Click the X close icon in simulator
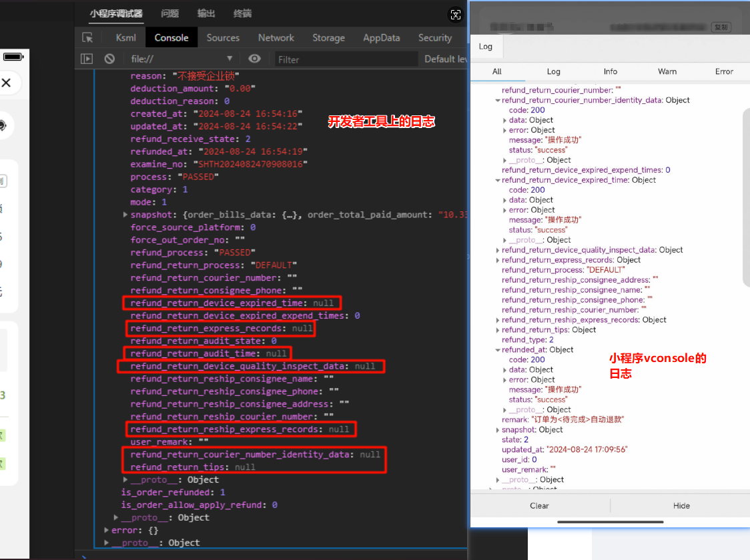750x560 pixels. pos(6,83)
